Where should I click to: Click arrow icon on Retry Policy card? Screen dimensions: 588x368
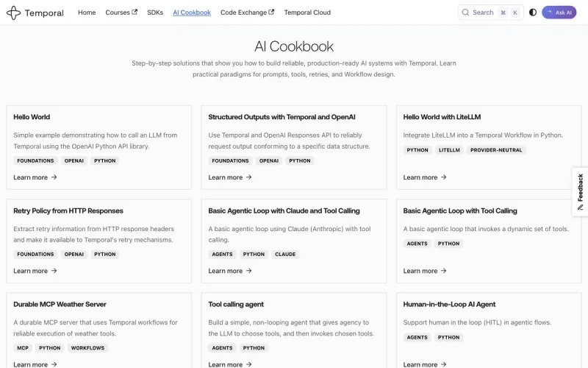[54, 270]
